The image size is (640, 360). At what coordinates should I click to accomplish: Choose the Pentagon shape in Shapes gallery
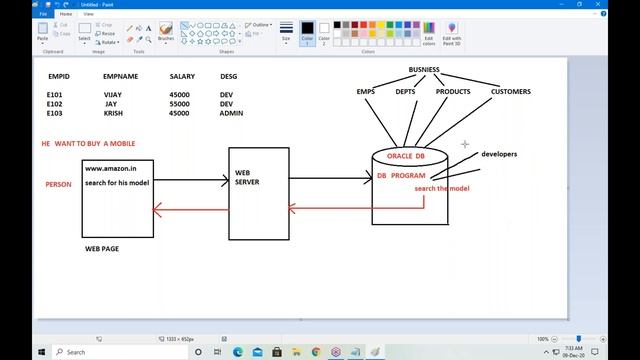pos(200,33)
